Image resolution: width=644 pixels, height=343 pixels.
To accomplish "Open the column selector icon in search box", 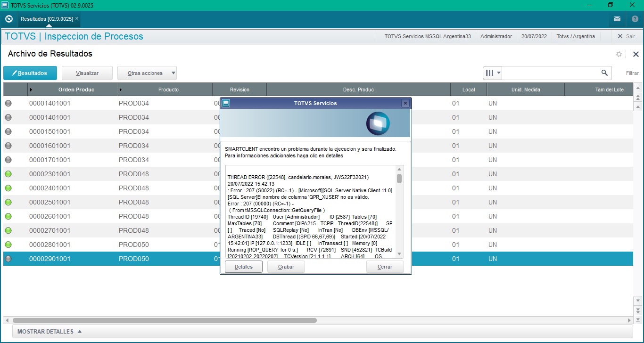I will (x=493, y=73).
